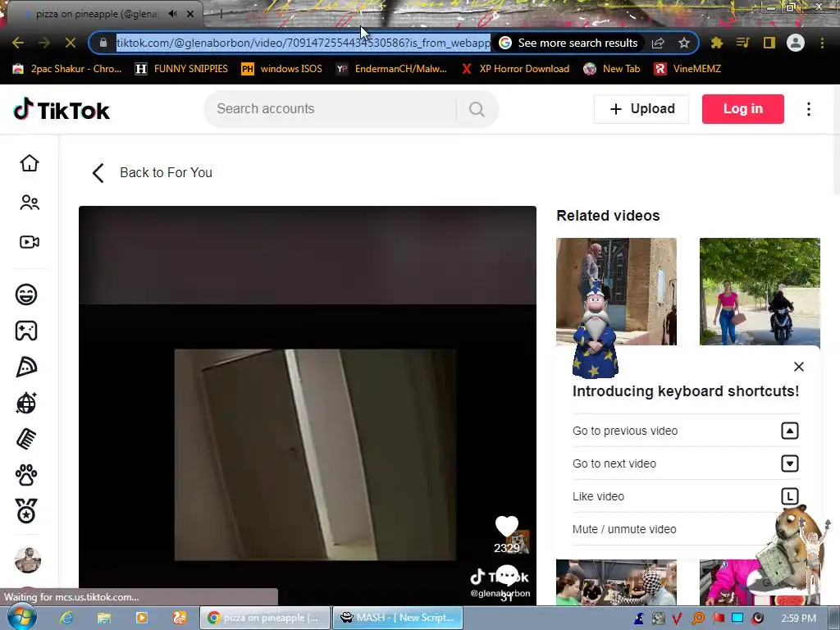Image resolution: width=840 pixels, height=630 pixels.
Task: Open the media control playlist icon
Action: pos(743,43)
